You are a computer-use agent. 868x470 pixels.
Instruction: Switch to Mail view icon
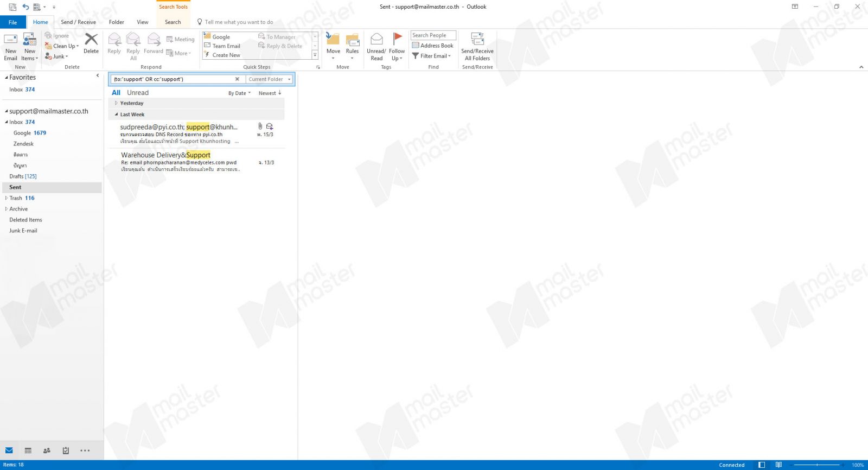[9, 450]
